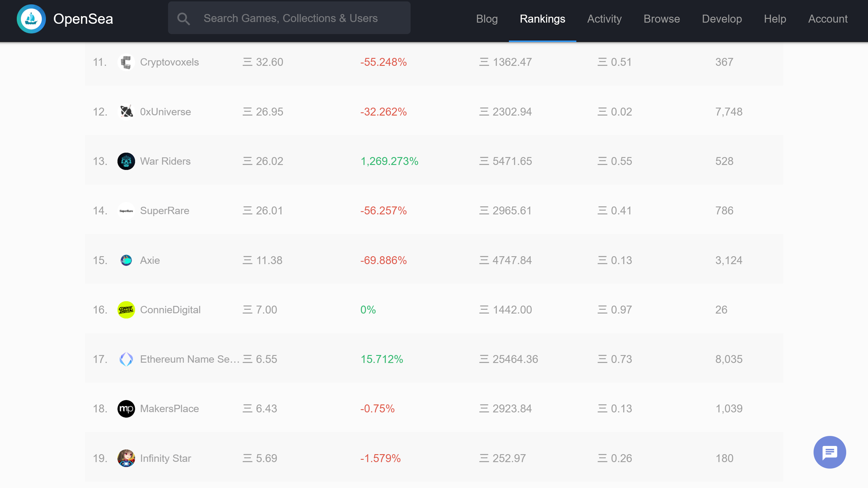Click the 0% ConnieDigital change
Viewport: 868px width, 488px height.
[x=368, y=310]
